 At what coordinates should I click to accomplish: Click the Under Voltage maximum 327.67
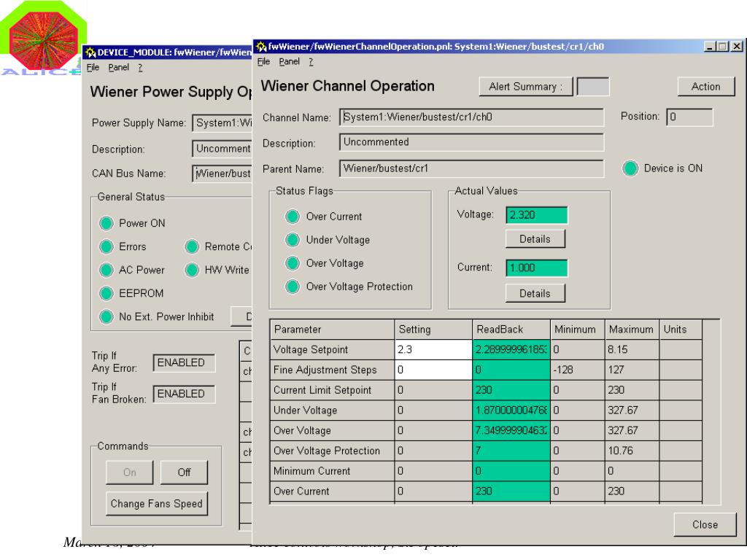[x=631, y=411]
